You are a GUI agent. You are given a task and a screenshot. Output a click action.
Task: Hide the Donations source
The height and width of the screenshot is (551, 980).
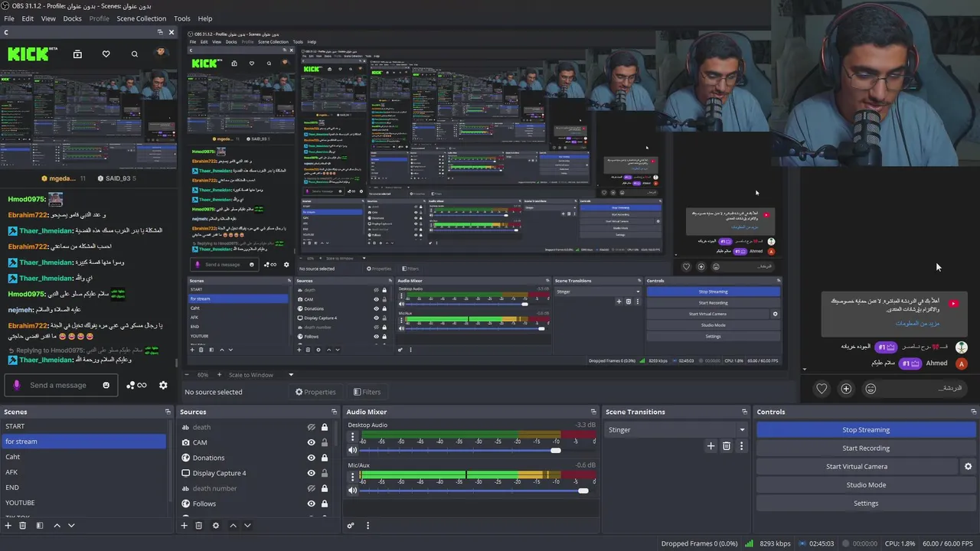coord(311,458)
